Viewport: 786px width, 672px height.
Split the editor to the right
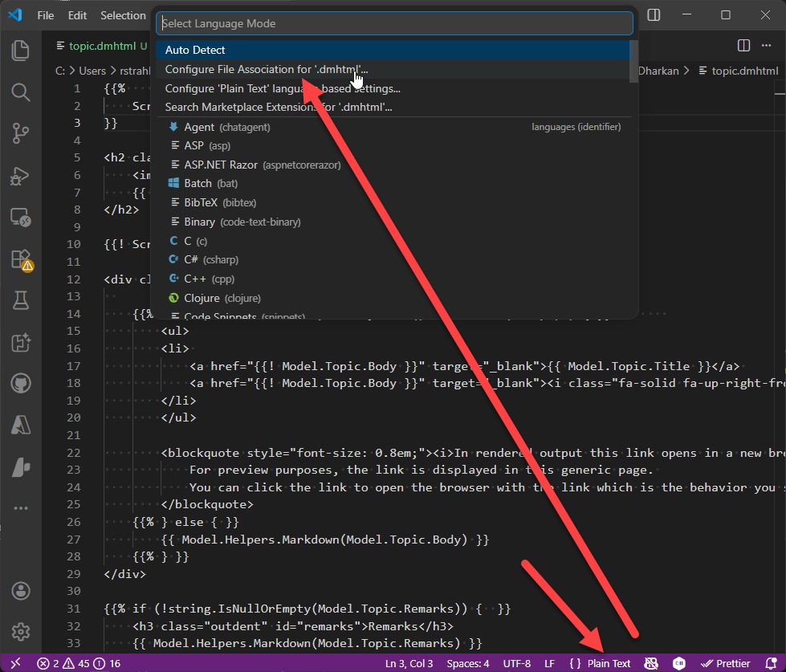pos(744,46)
